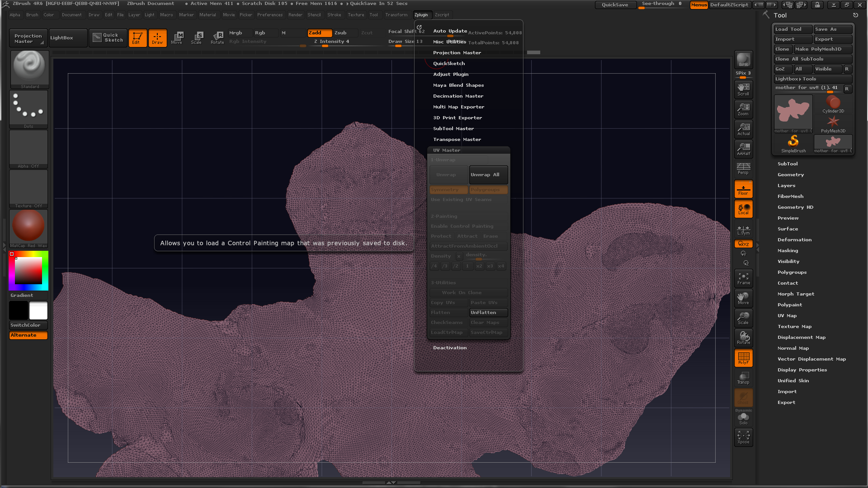Activate the Draw mode button
This screenshot has height=488, width=868.
[x=157, y=38]
